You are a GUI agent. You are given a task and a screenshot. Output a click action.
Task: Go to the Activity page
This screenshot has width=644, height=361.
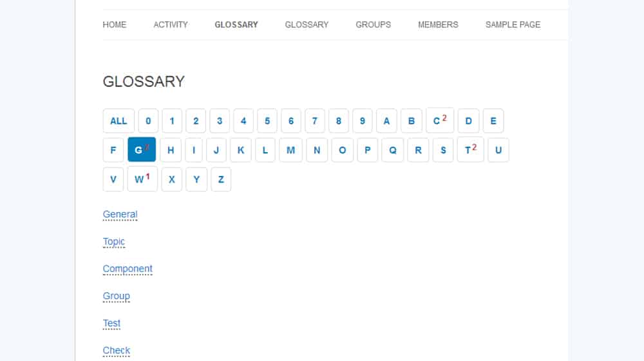[x=171, y=24]
